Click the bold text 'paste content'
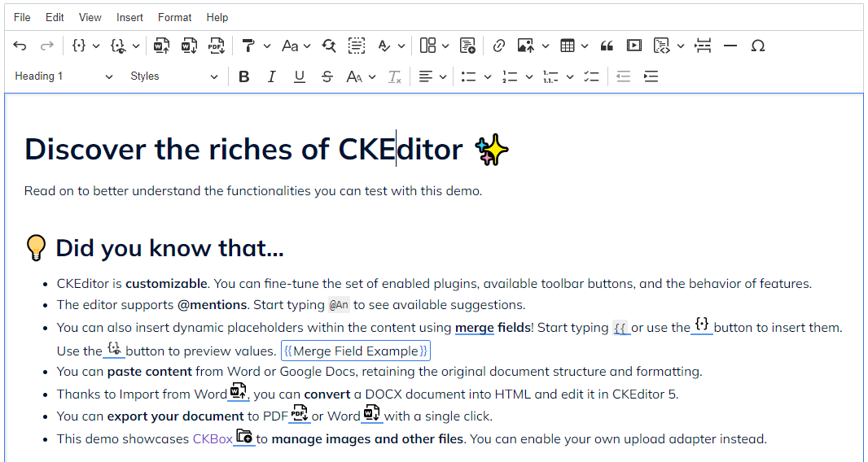 (150, 372)
